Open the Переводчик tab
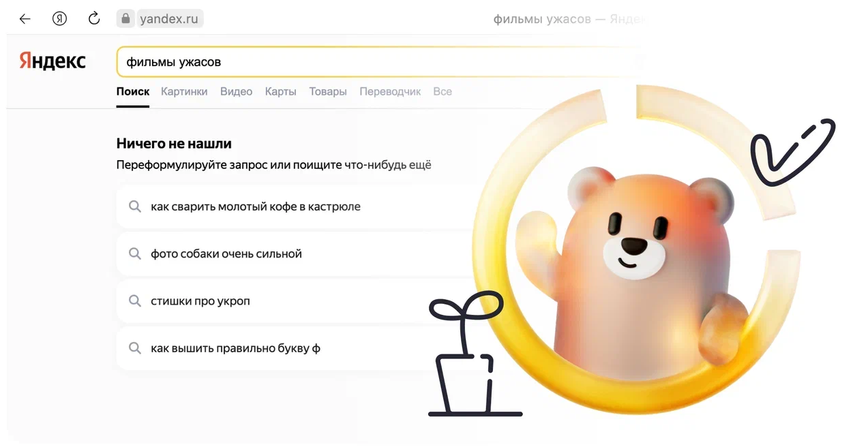Screen dimensions: 868x447 pyautogui.click(x=390, y=91)
